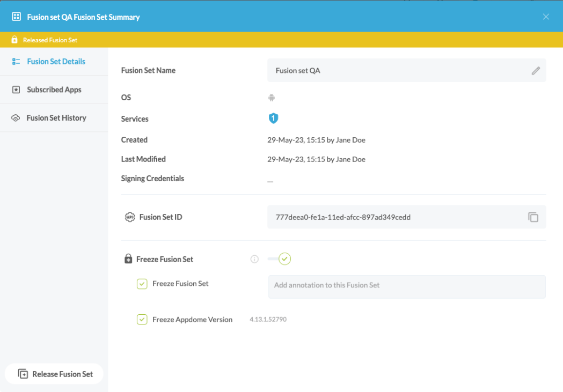
Task: Click the lock icon in the Released banner
Action: coord(14,40)
